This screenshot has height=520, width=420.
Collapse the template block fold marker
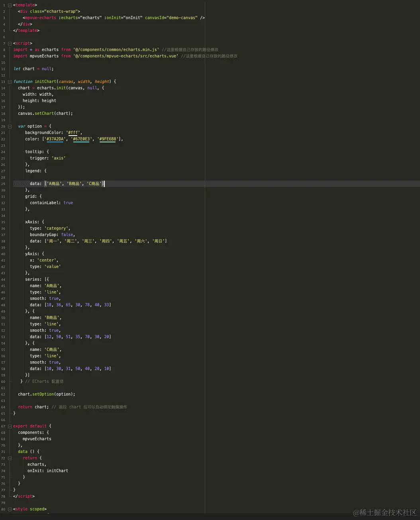tap(10, 5)
